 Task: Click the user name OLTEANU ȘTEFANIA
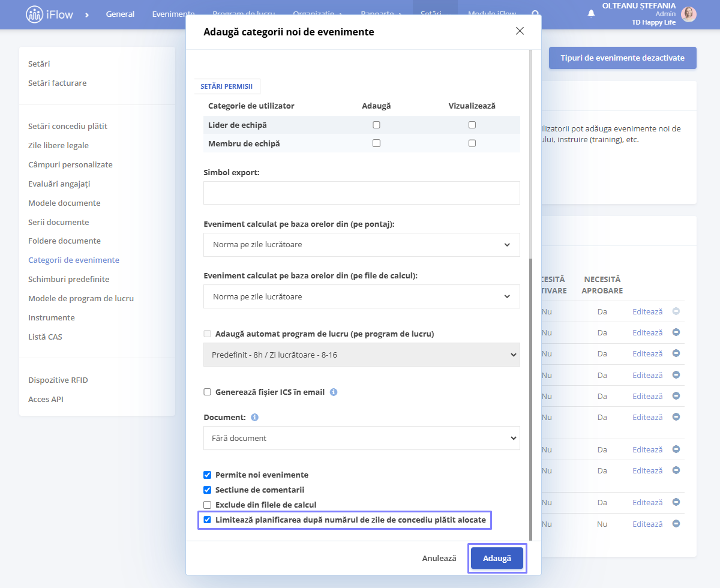pyautogui.click(x=639, y=6)
